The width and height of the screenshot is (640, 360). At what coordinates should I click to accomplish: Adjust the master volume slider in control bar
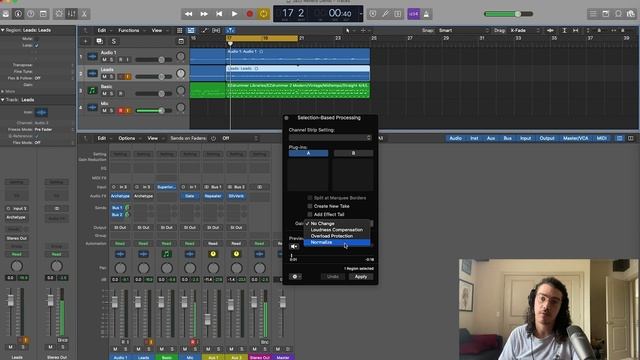(508, 14)
